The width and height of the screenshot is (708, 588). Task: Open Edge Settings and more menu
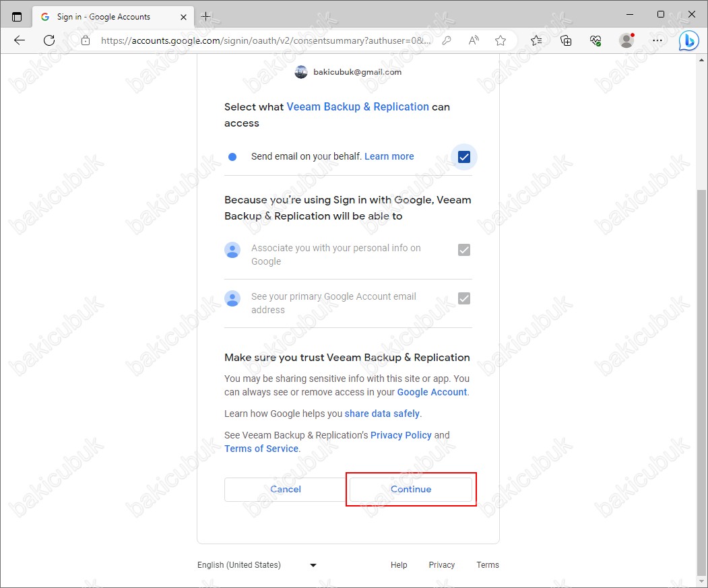coord(657,40)
